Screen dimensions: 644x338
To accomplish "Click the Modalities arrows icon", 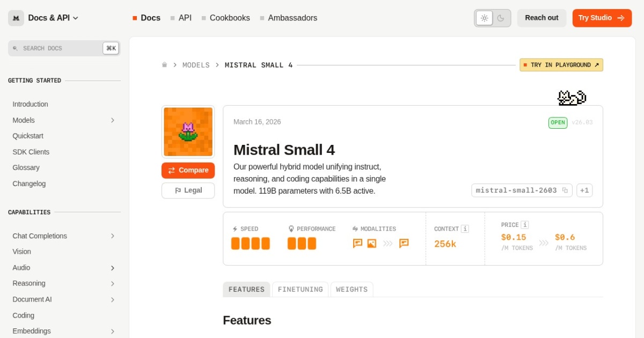I will 355,229.
